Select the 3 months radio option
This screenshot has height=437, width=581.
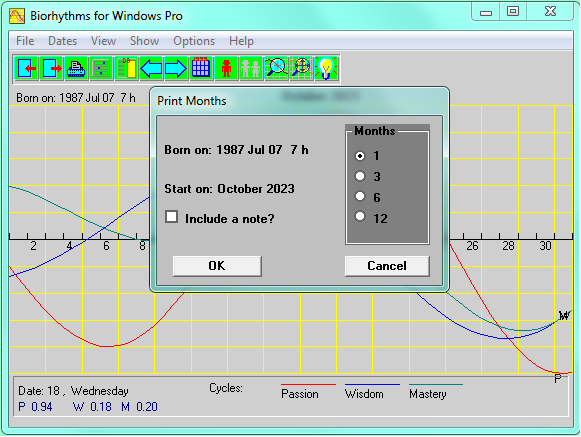[360, 176]
